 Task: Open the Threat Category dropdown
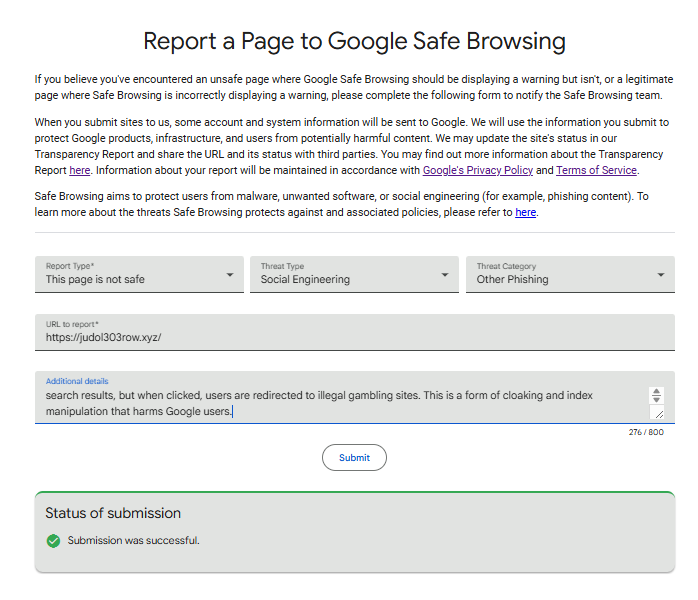pyautogui.click(x=570, y=274)
